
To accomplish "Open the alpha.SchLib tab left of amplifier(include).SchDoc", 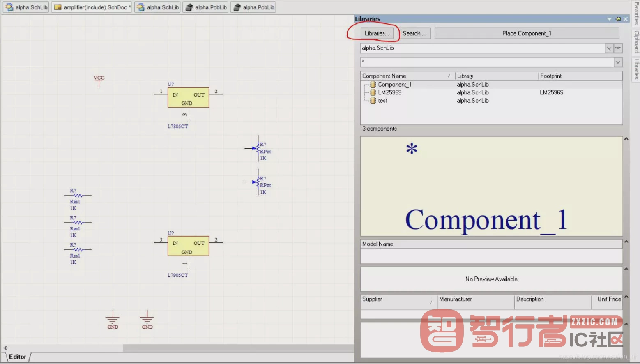I will [26, 7].
